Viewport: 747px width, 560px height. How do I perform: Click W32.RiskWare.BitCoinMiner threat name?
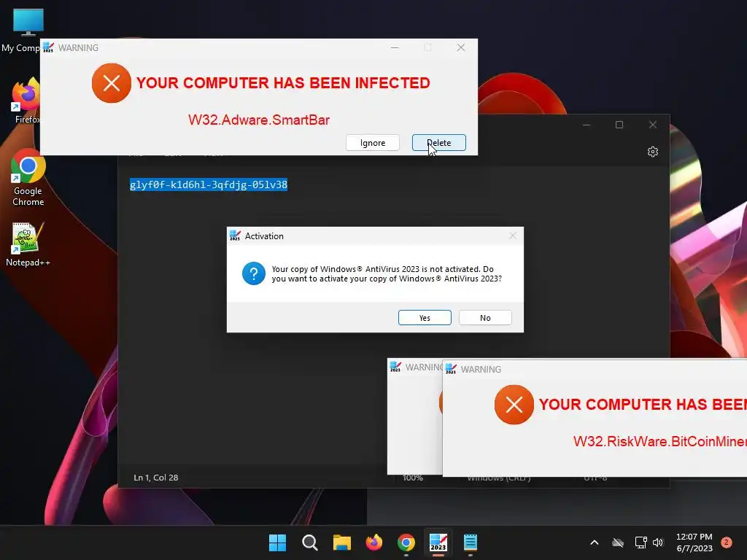tap(659, 441)
